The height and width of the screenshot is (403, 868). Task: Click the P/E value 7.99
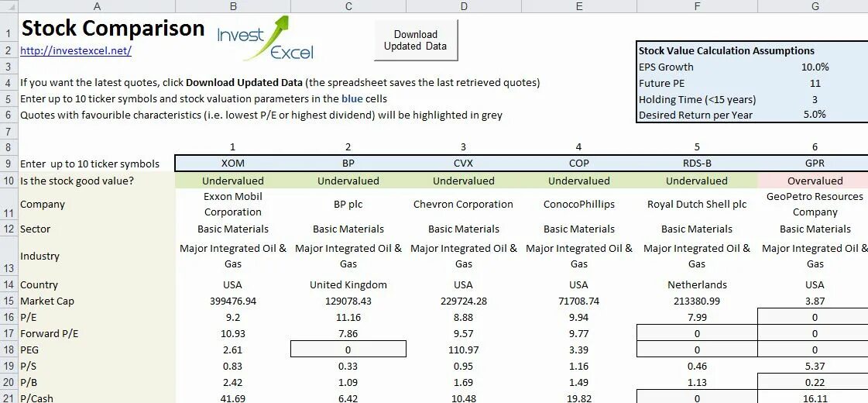pos(697,318)
